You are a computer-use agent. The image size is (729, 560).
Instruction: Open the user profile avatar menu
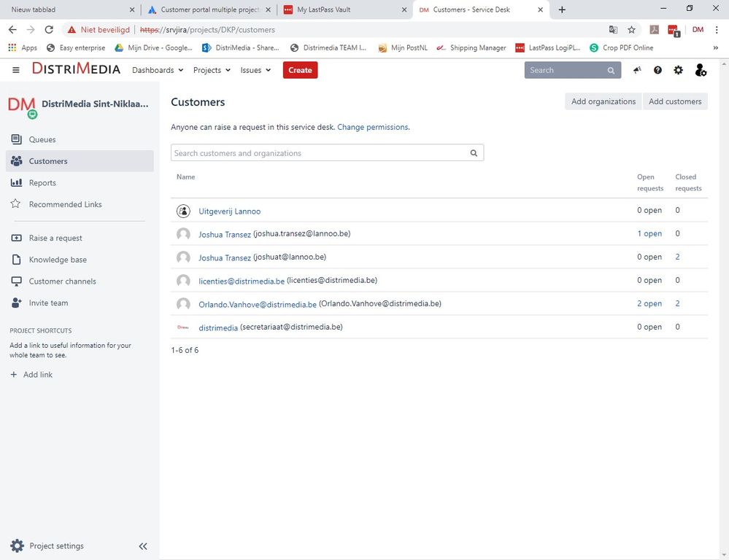700,70
